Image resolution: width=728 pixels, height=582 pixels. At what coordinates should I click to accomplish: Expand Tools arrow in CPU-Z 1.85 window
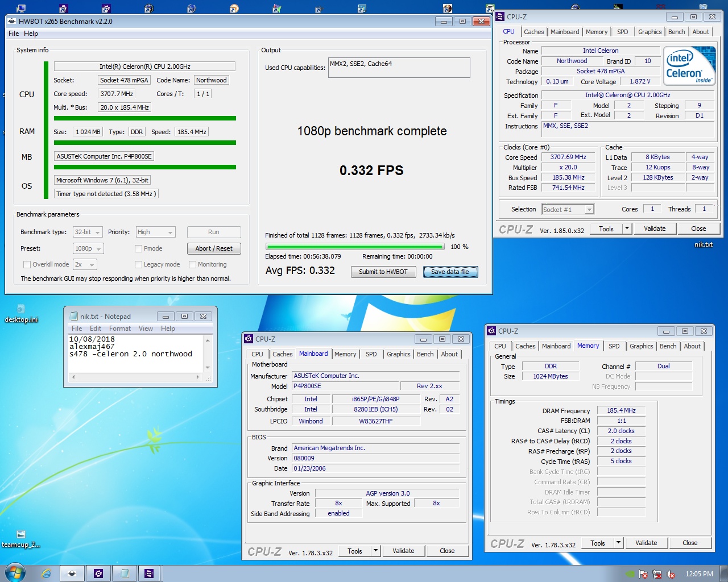pyautogui.click(x=627, y=228)
